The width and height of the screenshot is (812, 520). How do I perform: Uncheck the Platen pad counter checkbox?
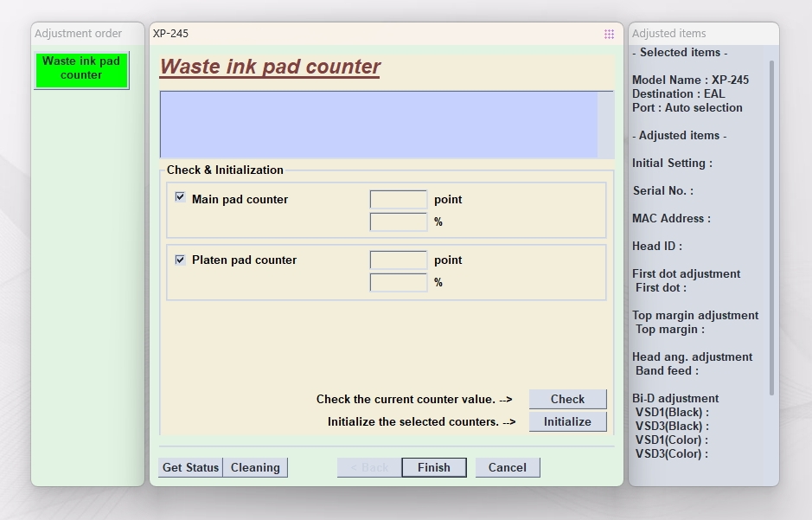point(180,260)
